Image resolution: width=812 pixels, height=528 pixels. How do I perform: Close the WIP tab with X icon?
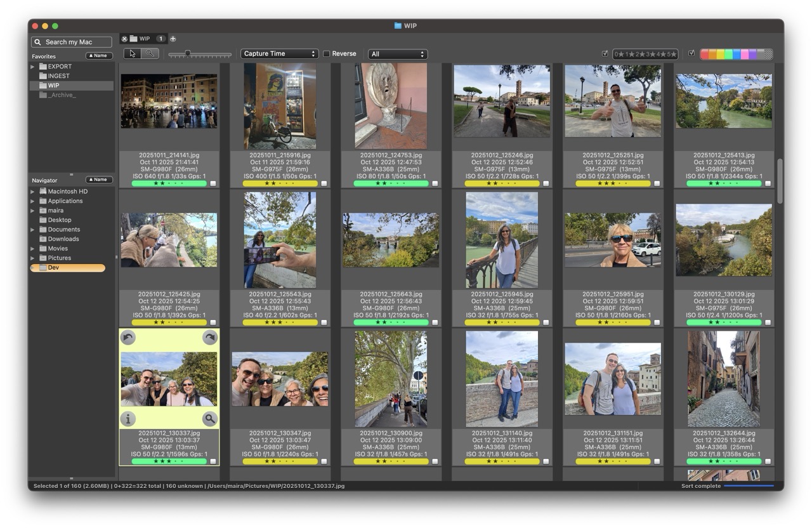point(124,39)
